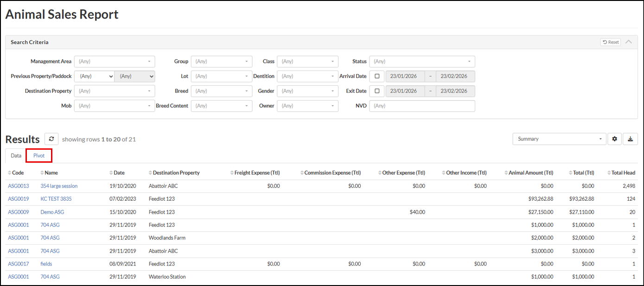The width and height of the screenshot is (644, 286).
Task: Select the Data tab
Action: coord(16,156)
